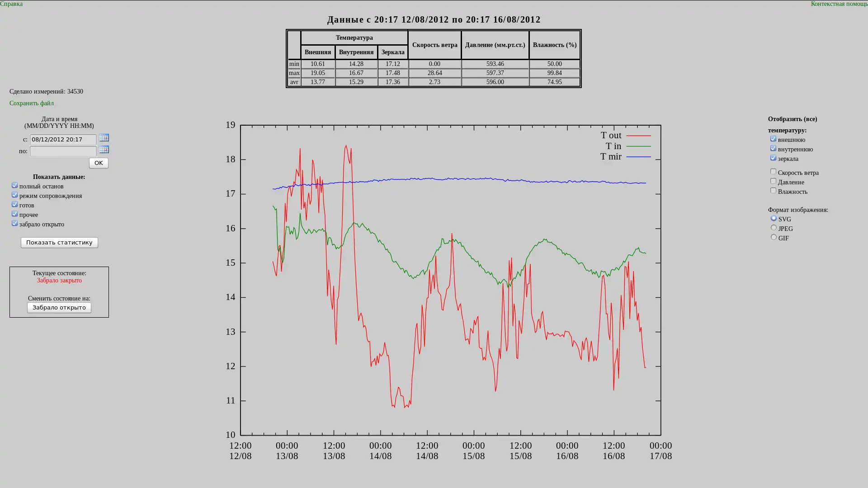Select SVG image format
Viewport: 868px width, 488px height.
click(x=774, y=218)
